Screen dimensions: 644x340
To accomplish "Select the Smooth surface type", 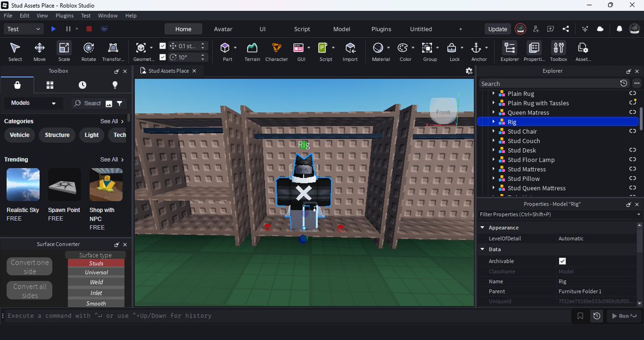I will (x=96, y=303).
